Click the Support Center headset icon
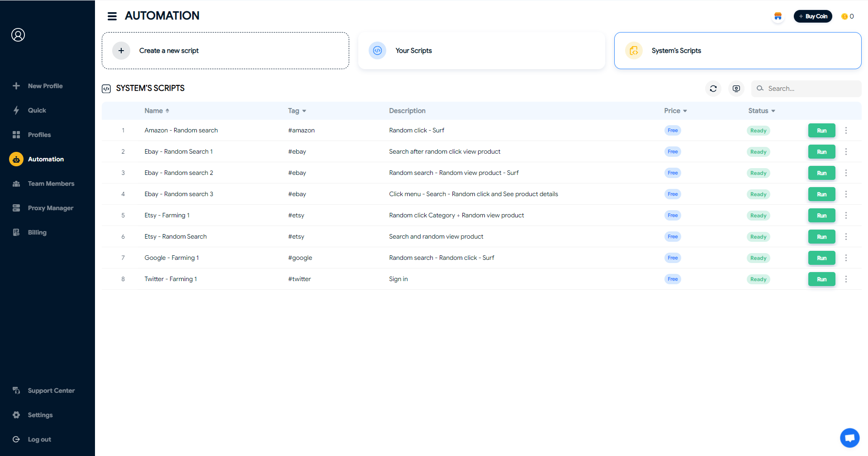Viewport: 868px width, 456px height. click(16, 390)
